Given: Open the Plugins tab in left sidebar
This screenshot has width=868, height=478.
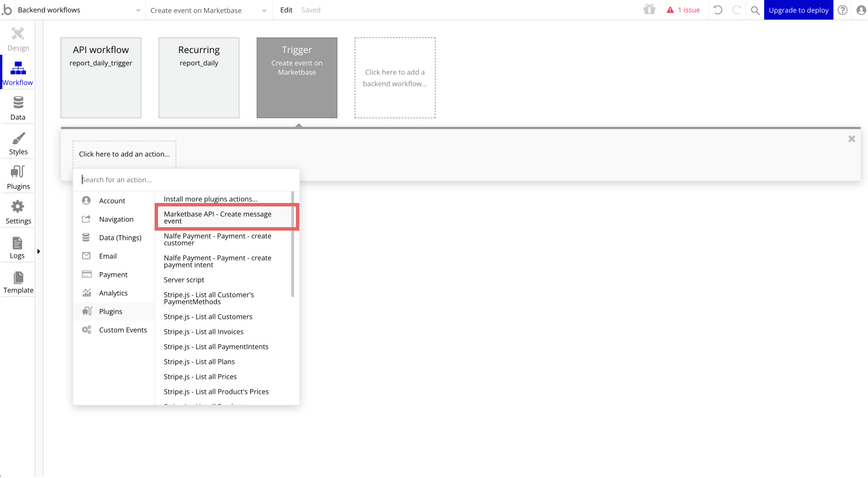Looking at the screenshot, I should click(x=18, y=177).
